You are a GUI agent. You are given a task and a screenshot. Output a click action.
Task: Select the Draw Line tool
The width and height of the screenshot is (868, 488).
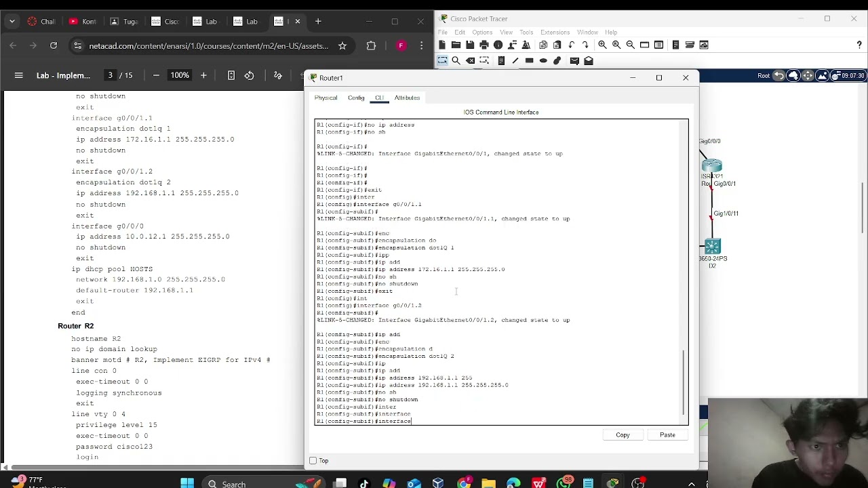pos(515,60)
